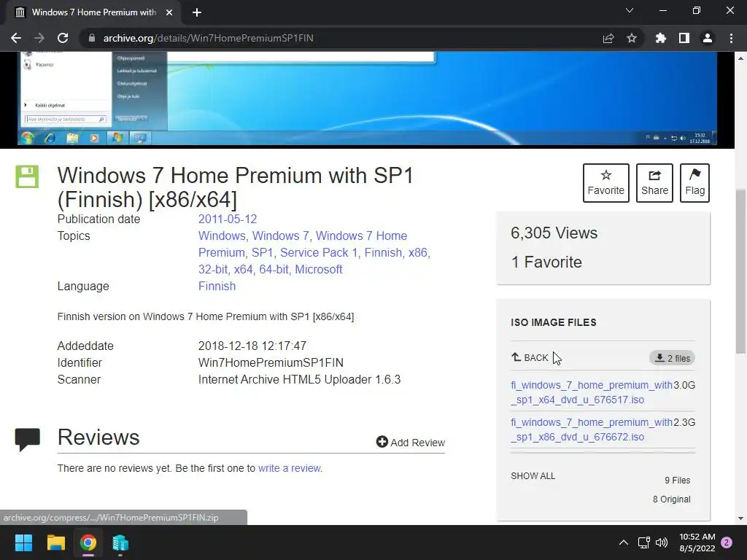Show hidden tray icons with chevron

point(623,542)
